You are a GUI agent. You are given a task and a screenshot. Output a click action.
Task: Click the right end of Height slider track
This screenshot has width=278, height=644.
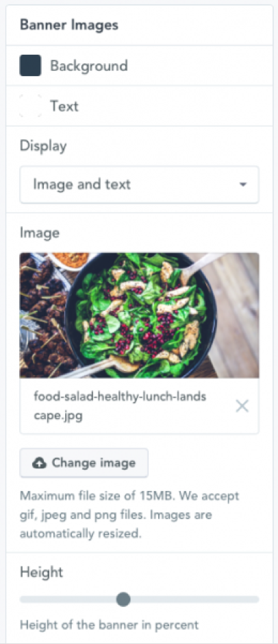point(256,599)
